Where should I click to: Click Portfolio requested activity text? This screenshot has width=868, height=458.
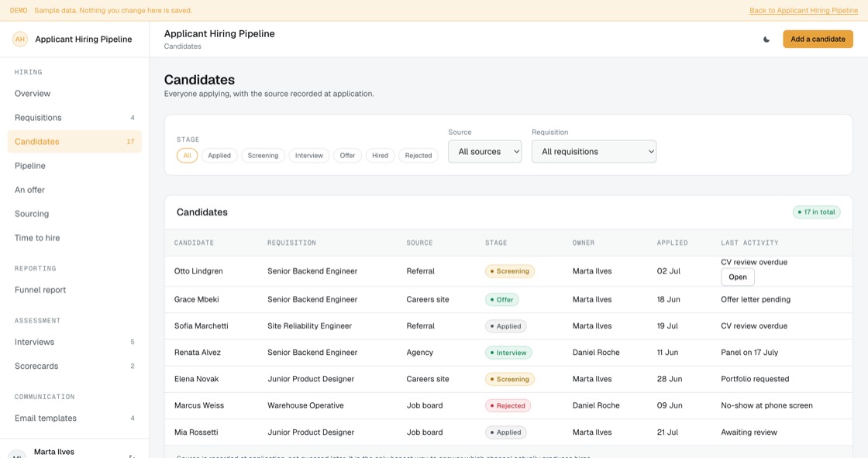[x=755, y=380]
